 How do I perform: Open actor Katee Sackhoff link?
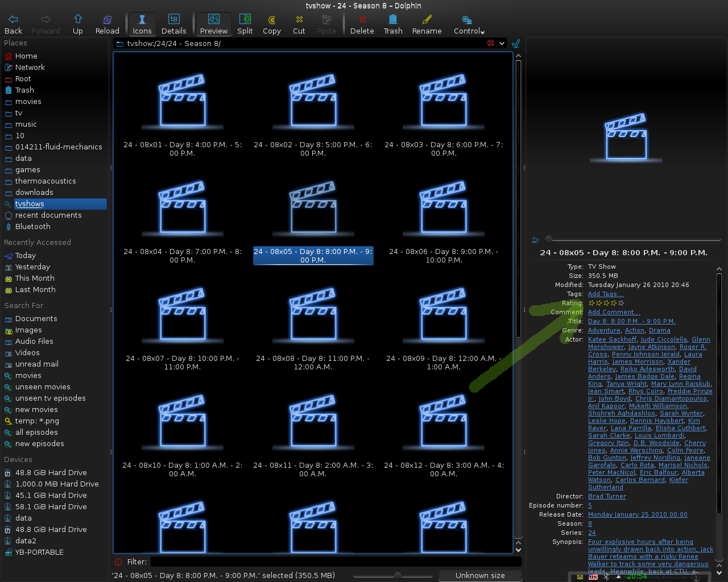pos(613,339)
